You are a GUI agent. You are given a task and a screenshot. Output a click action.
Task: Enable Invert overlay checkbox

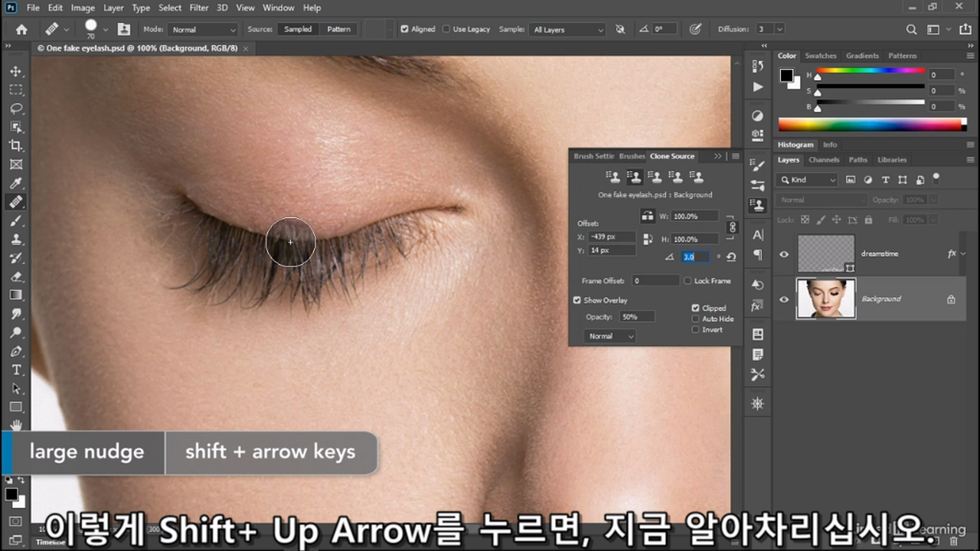[x=695, y=329]
